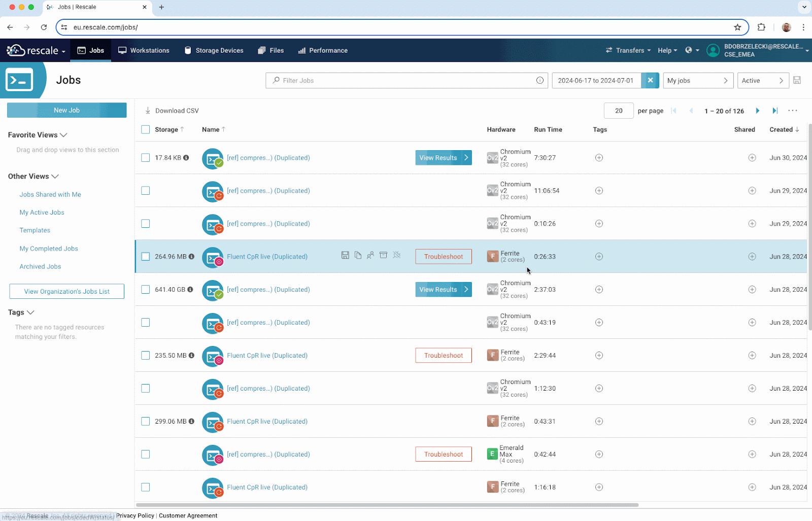Open the three-dots more options menu
Image resolution: width=812 pixels, height=521 pixels.
[x=793, y=111]
